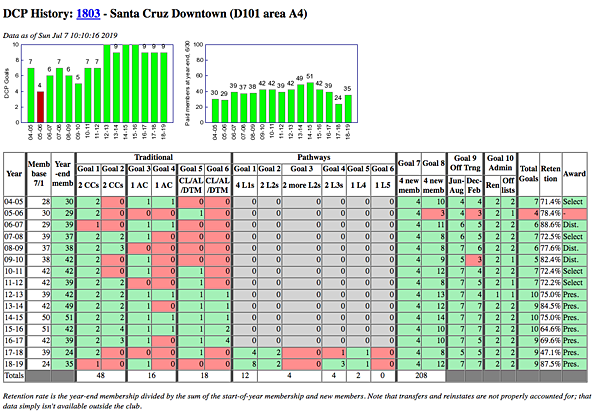Click the 'Goal 8' column header
Screen dimensions: 600x415
pyautogui.click(x=434, y=163)
